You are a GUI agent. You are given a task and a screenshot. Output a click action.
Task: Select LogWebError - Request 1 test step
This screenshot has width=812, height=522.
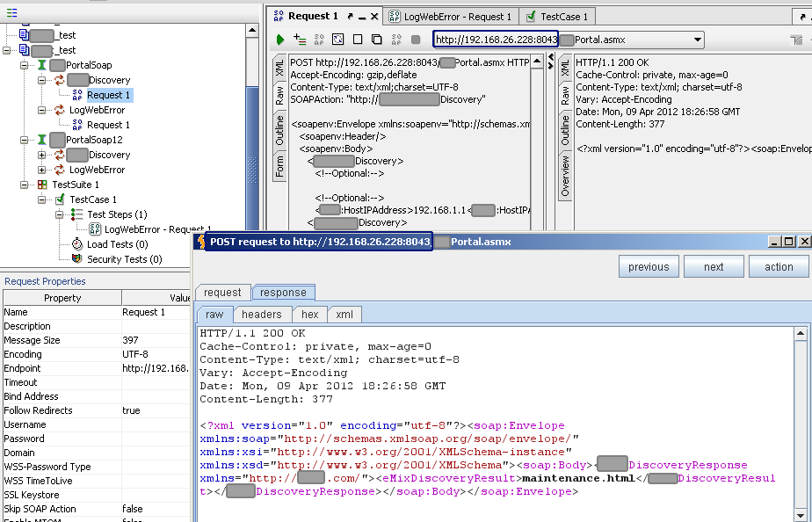point(157,228)
